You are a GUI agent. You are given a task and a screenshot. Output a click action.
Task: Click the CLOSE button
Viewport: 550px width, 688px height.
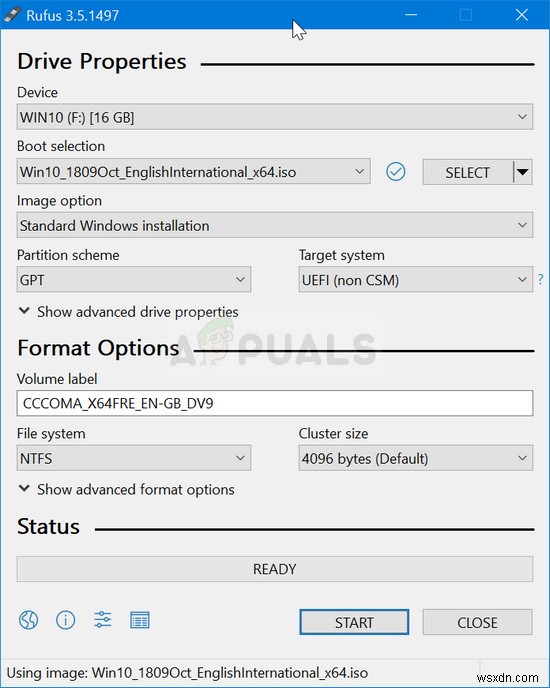(478, 622)
